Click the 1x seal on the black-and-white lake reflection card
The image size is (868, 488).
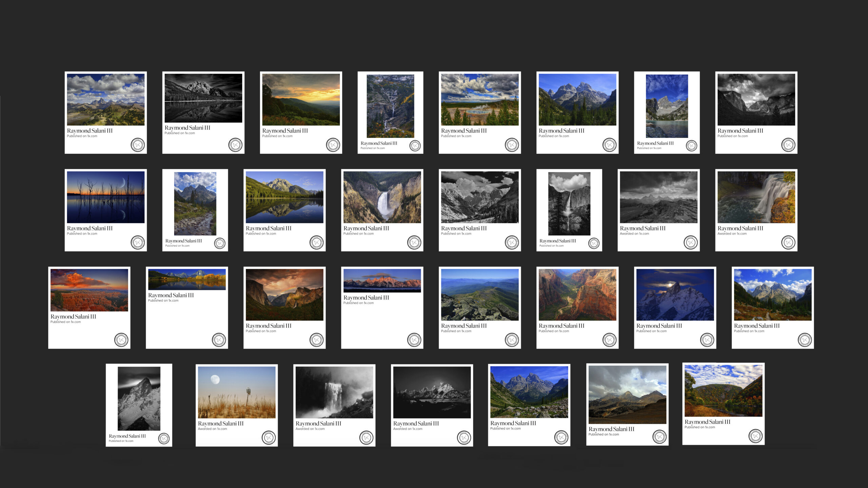click(x=235, y=145)
